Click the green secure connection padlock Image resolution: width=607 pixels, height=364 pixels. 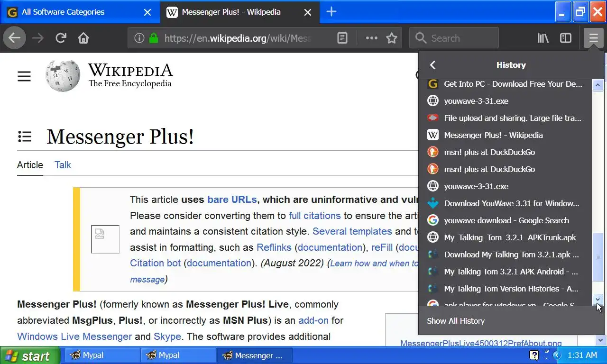coord(153,38)
